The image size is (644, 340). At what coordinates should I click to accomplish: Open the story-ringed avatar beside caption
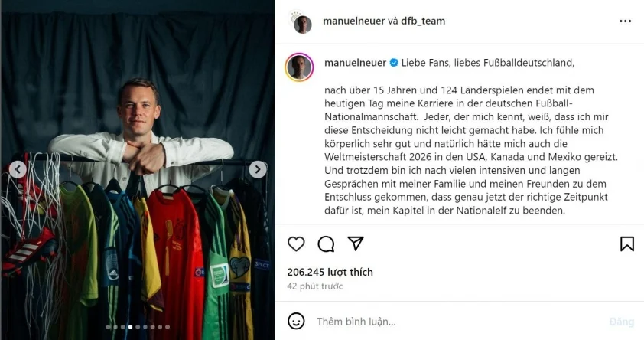[x=300, y=67]
